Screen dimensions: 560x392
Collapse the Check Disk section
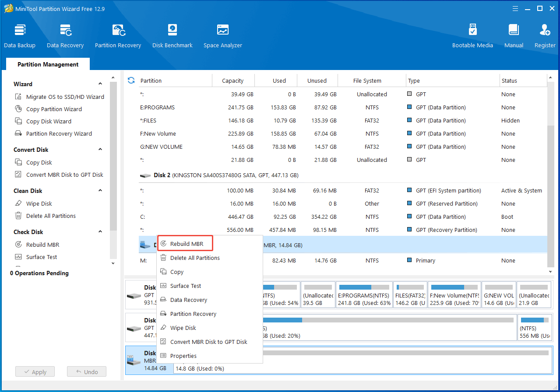pos(100,232)
